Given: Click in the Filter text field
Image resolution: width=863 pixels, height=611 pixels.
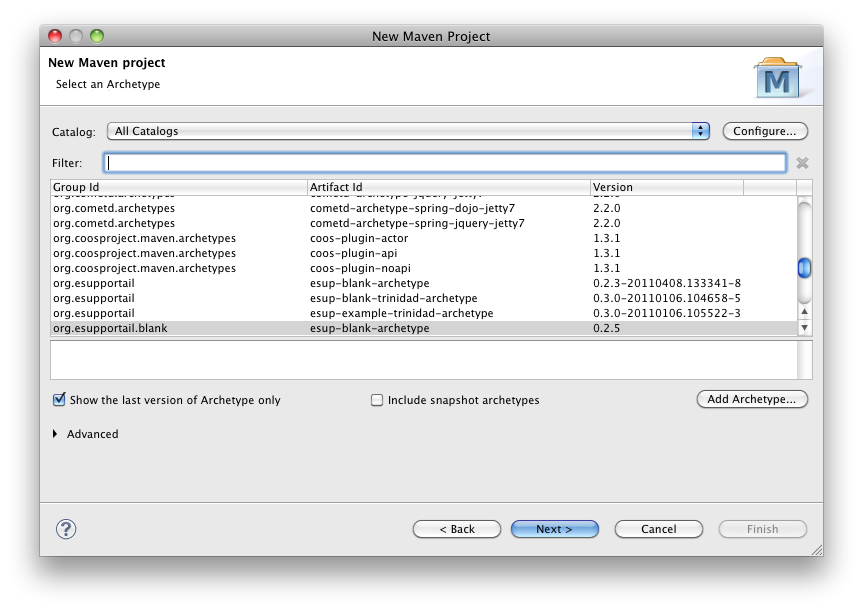Looking at the screenshot, I should coord(445,163).
